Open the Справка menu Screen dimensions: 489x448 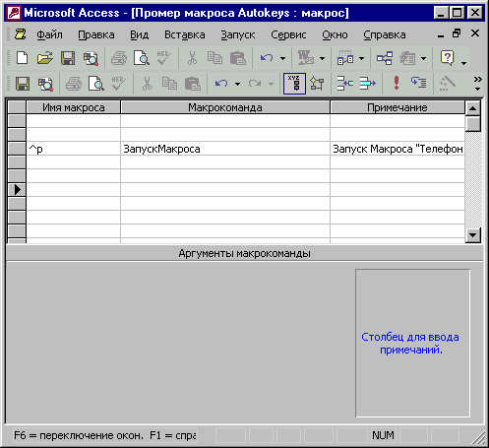[385, 34]
